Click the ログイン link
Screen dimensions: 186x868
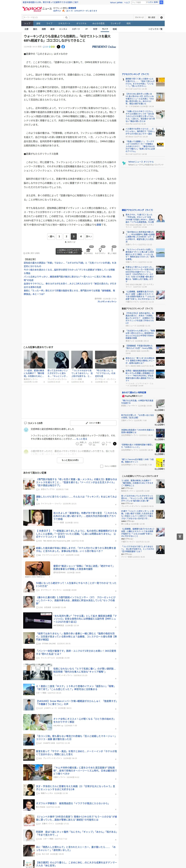(57, 11)
